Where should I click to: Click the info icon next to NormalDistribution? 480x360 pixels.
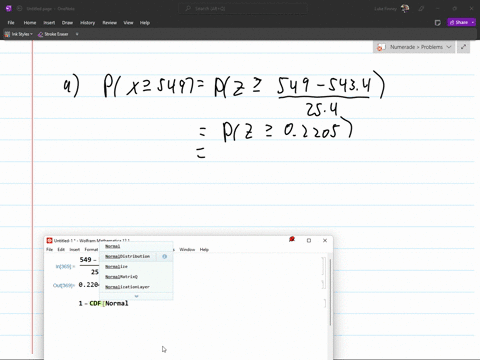point(164,256)
